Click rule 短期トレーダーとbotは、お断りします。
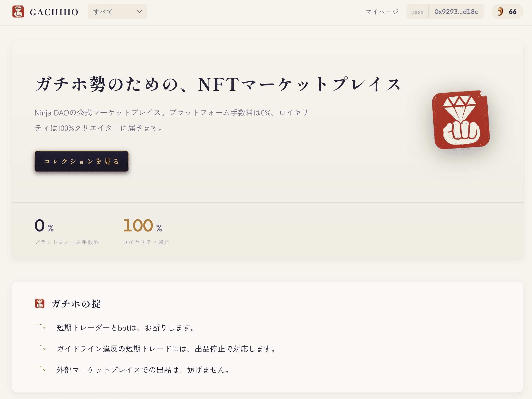This screenshot has width=532, height=399. pyautogui.click(x=126, y=327)
